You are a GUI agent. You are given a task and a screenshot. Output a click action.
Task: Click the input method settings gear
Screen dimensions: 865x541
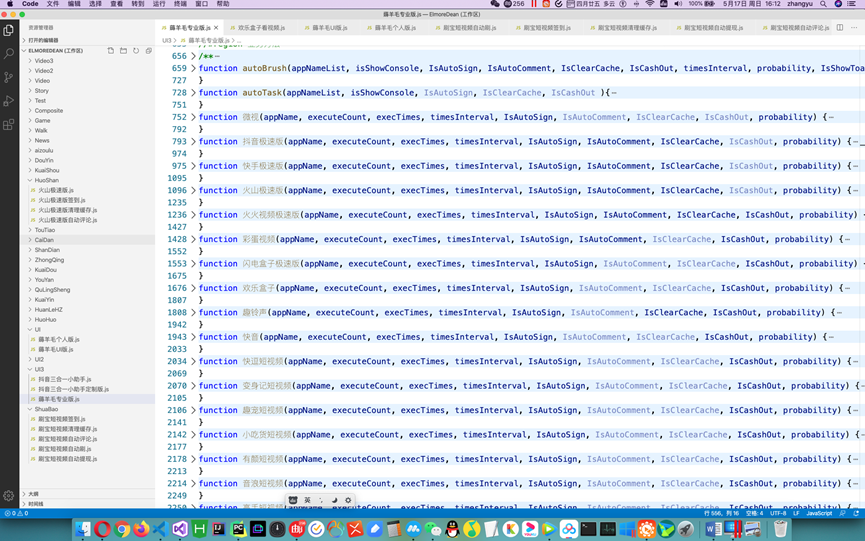point(348,500)
